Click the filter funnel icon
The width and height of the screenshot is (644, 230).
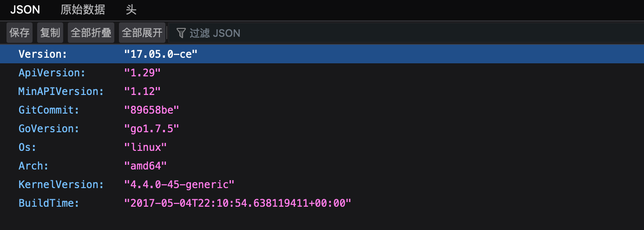181,33
